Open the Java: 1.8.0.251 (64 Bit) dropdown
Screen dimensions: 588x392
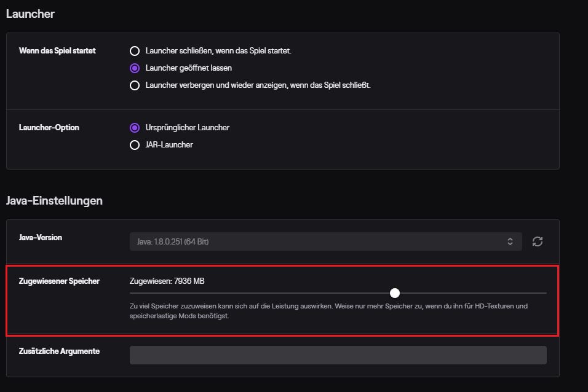pyautogui.click(x=325, y=241)
